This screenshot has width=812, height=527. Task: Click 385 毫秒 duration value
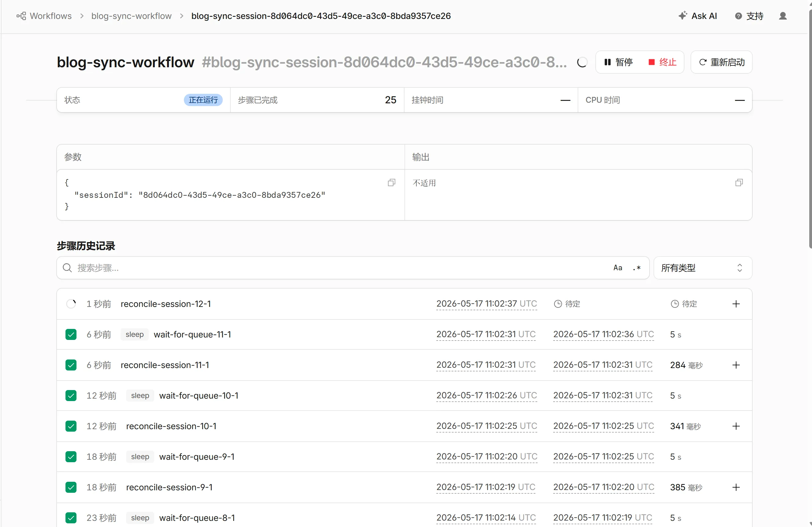point(686,488)
